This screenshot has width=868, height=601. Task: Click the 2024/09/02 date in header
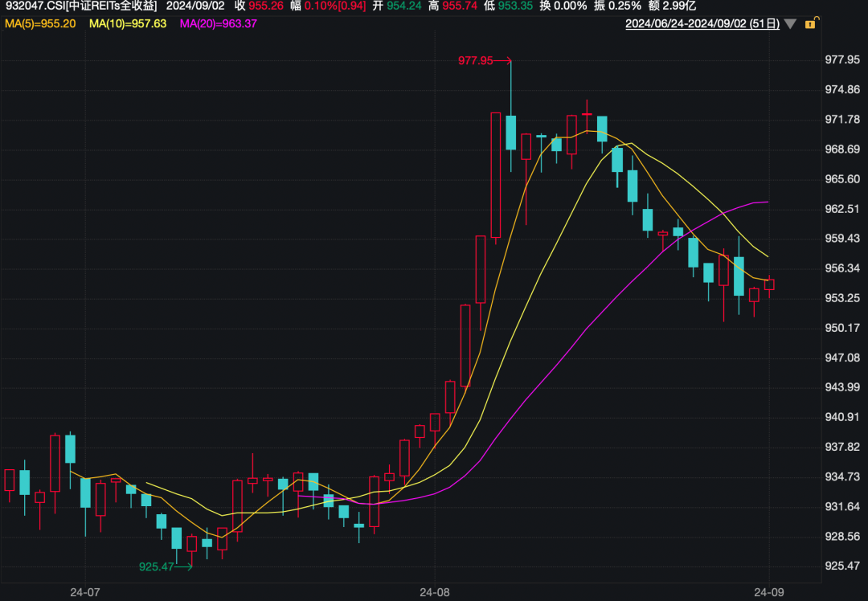pyautogui.click(x=195, y=6)
